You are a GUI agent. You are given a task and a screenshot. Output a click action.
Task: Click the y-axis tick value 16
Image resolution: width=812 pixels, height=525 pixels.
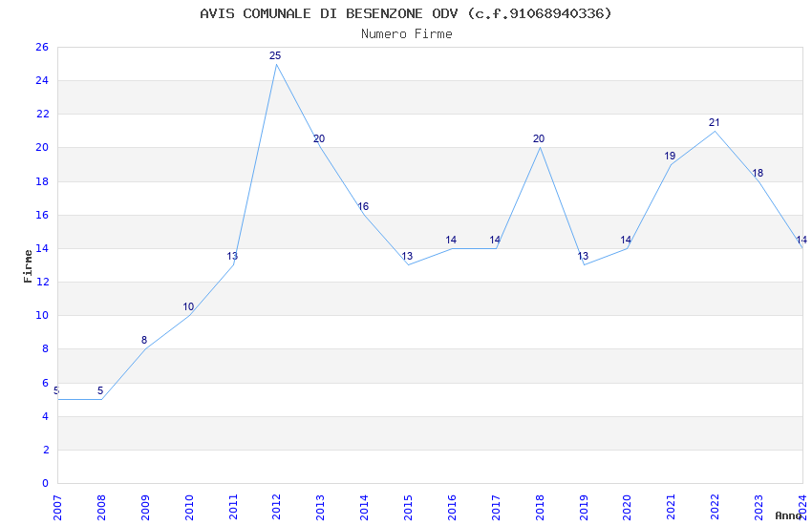click(x=42, y=215)
